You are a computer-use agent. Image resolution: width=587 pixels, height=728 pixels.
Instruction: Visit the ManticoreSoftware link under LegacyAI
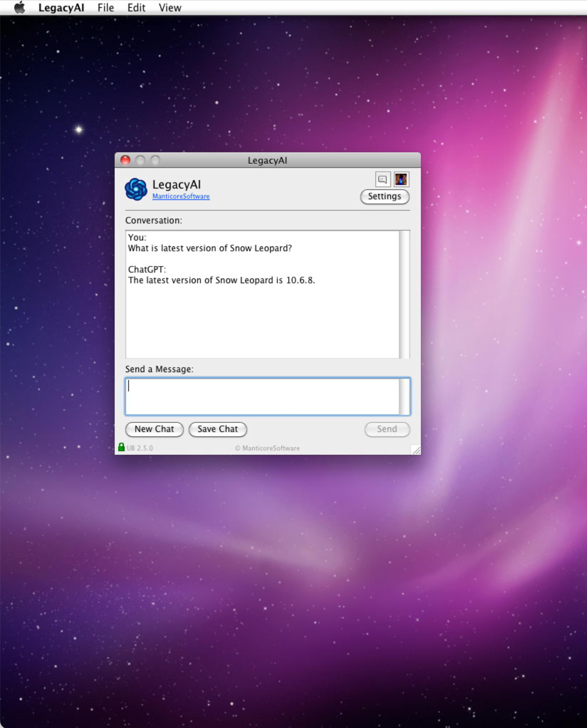(x=181, y=196)
